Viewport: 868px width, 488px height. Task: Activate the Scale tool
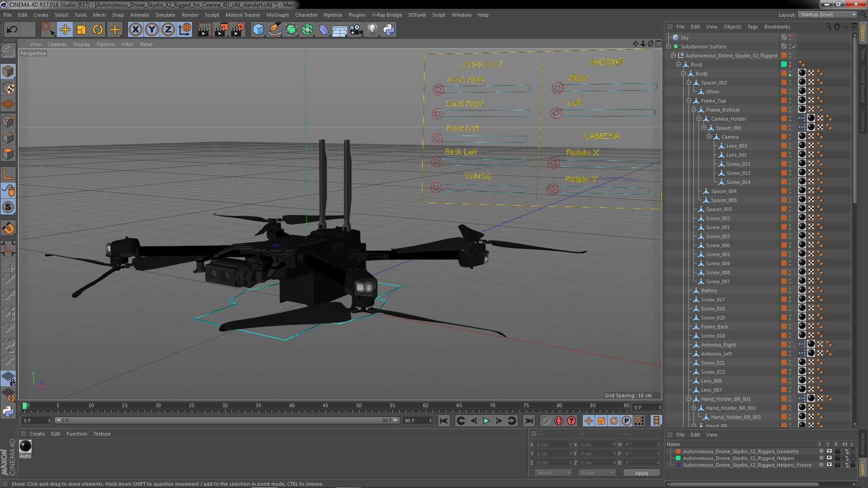(81, 30)
